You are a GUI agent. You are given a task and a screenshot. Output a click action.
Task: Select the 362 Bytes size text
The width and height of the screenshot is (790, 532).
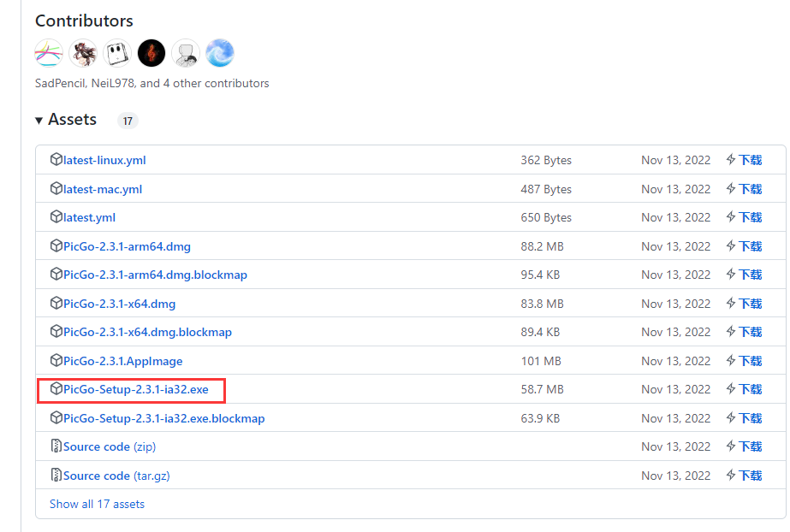click(546, 160)
